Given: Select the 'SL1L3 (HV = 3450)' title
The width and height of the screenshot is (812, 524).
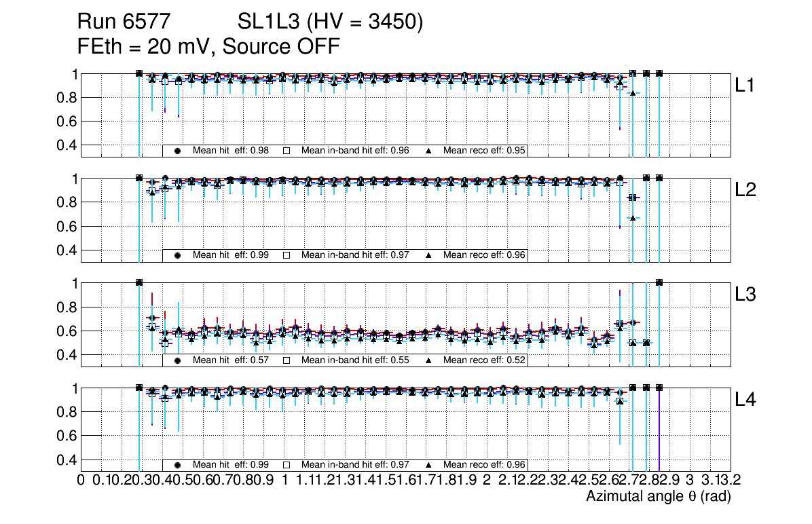Looking at the screenshot, I should click(331, 23).
